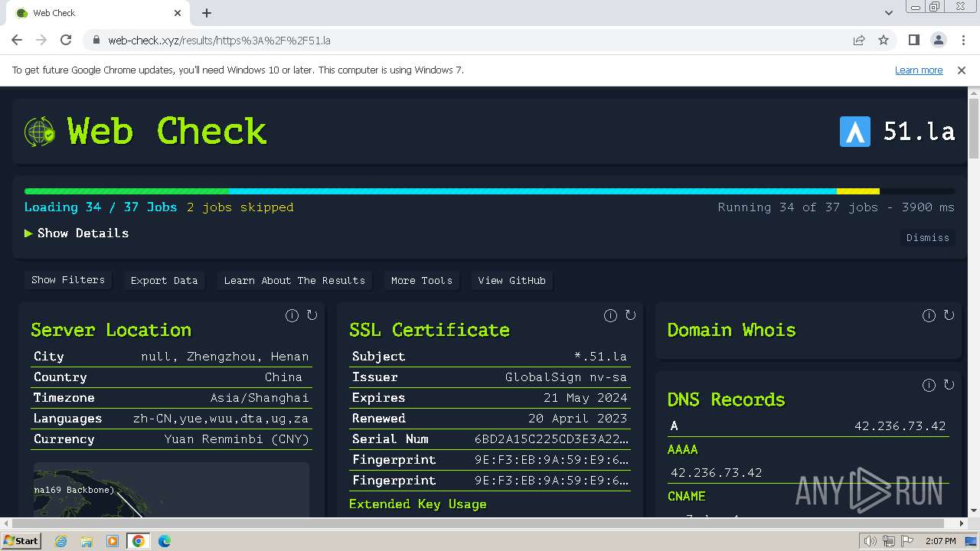
Task: Open a new browser tab
Action: click(207, 13)
